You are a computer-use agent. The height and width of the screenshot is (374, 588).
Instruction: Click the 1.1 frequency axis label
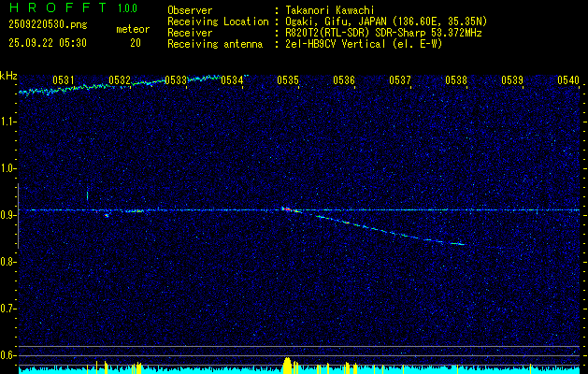[x=8, y=122]
